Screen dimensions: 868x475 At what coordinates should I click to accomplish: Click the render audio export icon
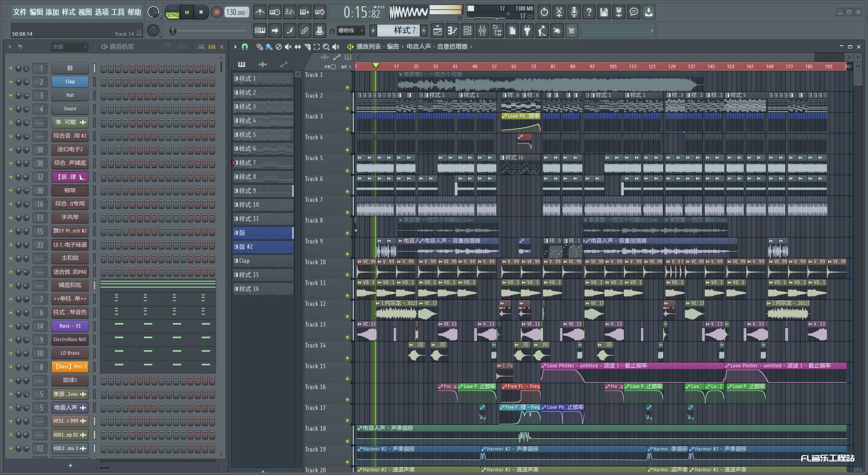click(x=619, y=12)
